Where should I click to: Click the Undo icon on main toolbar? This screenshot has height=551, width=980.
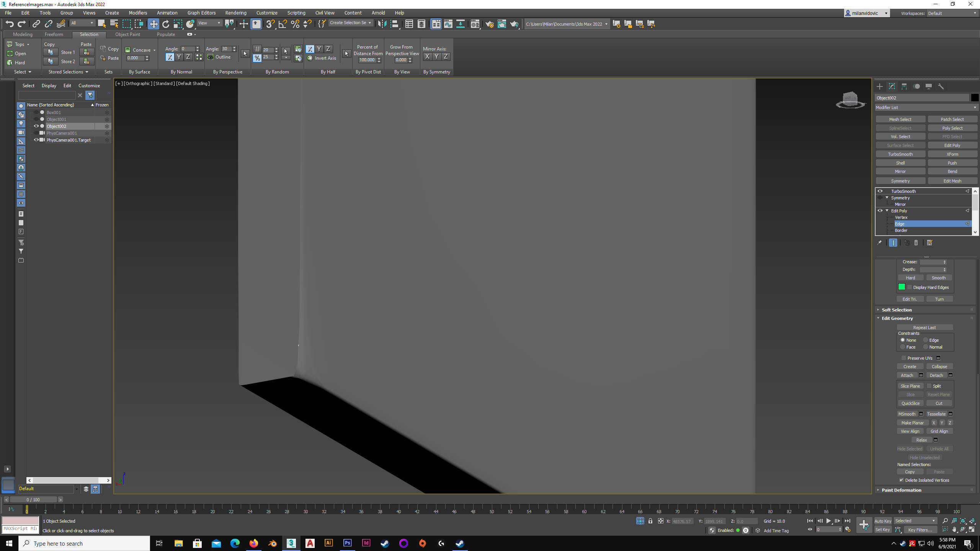pos(10,24)
